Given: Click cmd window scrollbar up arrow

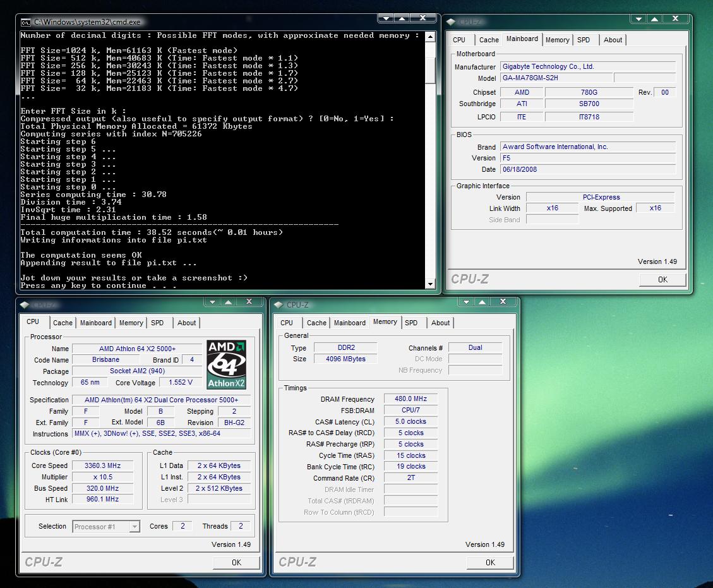Looking at the screenshot, I should click(430, 37).
